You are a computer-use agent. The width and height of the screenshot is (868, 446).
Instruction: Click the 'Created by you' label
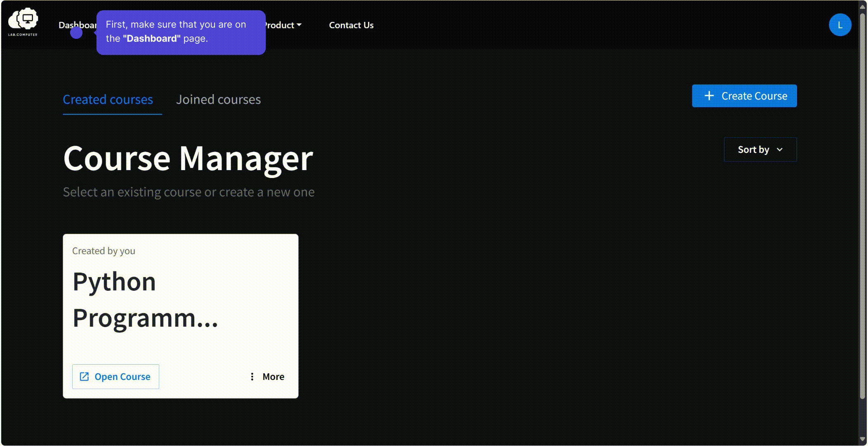pyautogui.click(x=104, y=251)
